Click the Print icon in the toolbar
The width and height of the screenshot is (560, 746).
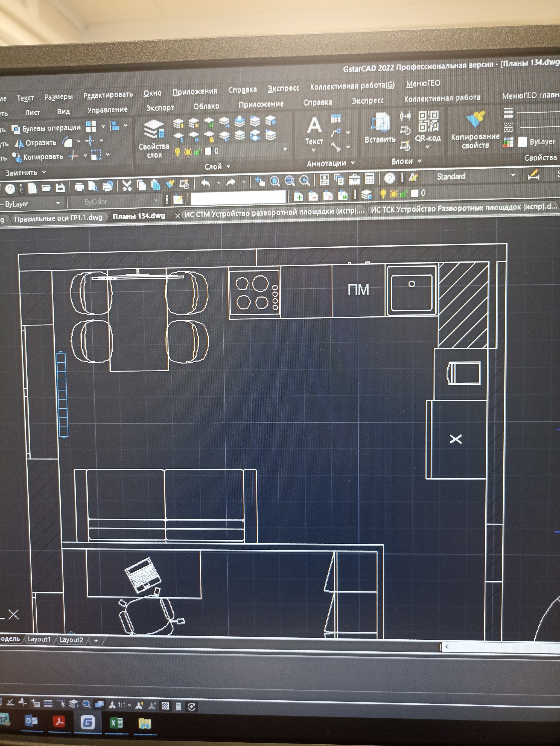[x=79, y=187]
